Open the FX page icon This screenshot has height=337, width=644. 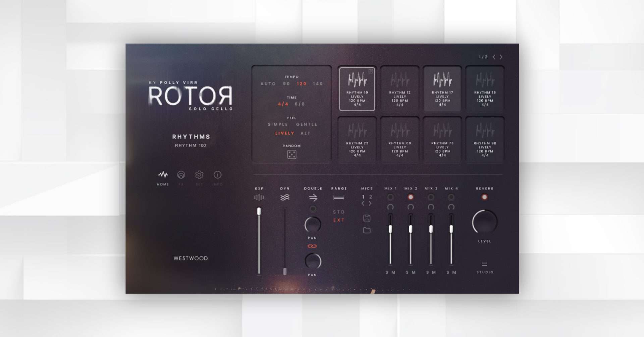coord(181,175)
